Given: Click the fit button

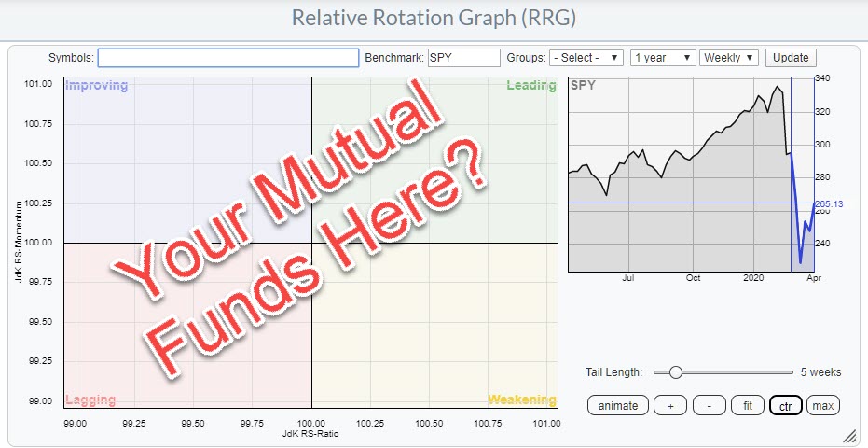Looking at the screenshot, I should click(748, 405).
